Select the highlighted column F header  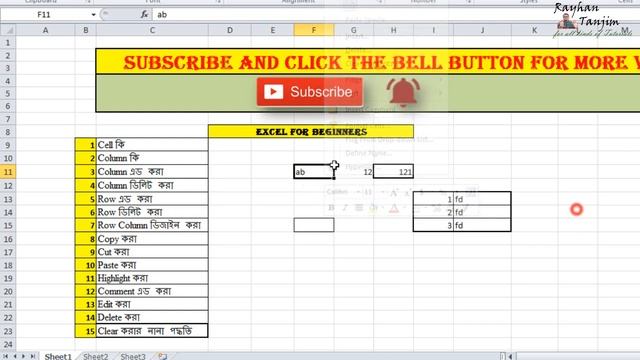pyautogui.click(x=313, y=30)
